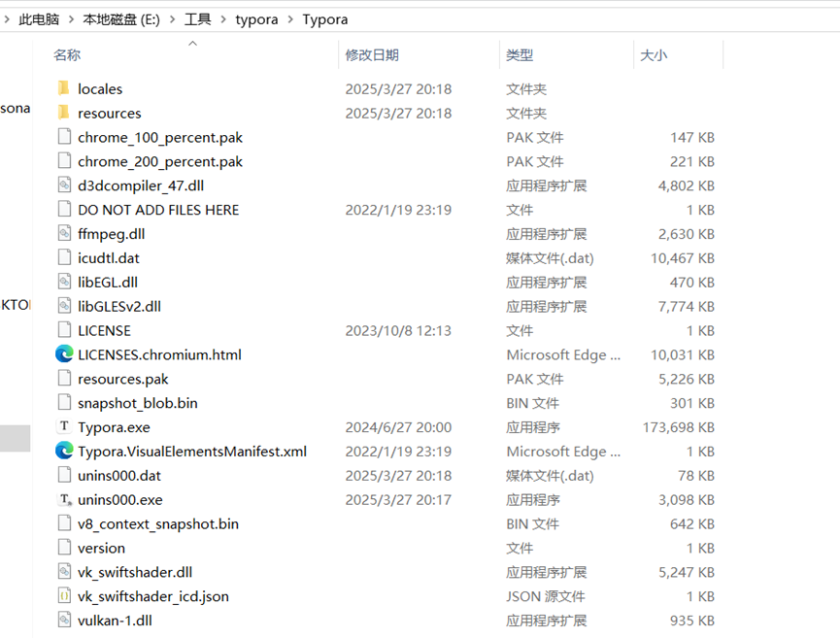
Task: Select file name LICENSES.chromium.html
Action: 159,354
